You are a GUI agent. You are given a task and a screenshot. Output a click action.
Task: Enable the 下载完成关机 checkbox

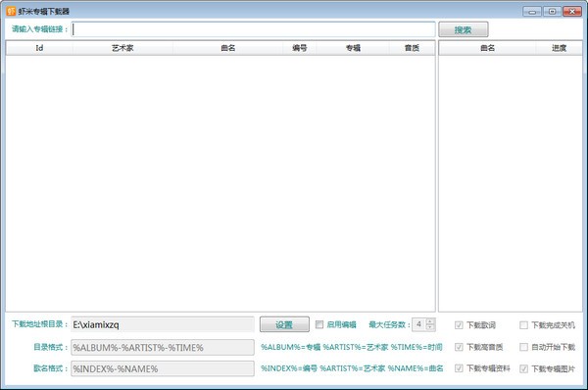click(x=523, y=325)
